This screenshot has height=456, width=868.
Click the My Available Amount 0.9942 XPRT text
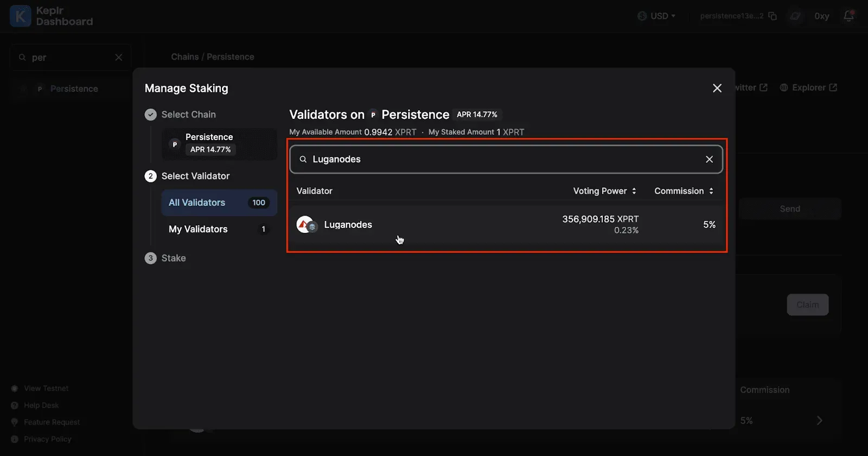pos(353,132)
